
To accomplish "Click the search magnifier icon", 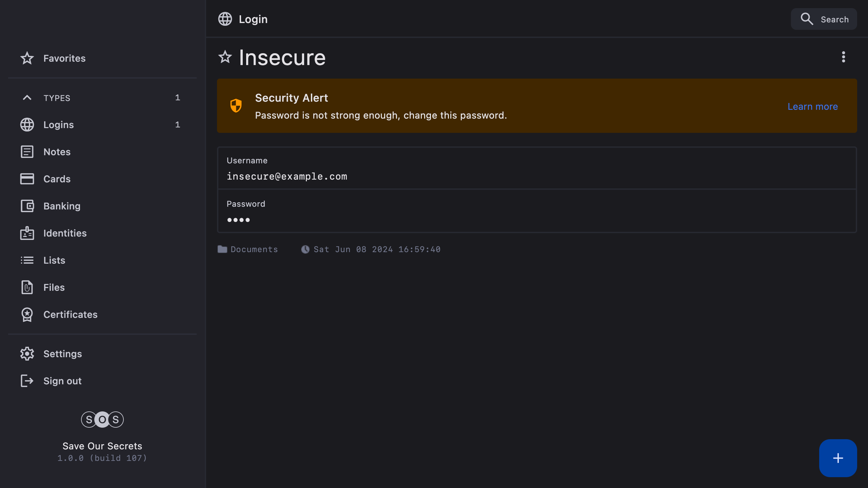I will [807, 19].
